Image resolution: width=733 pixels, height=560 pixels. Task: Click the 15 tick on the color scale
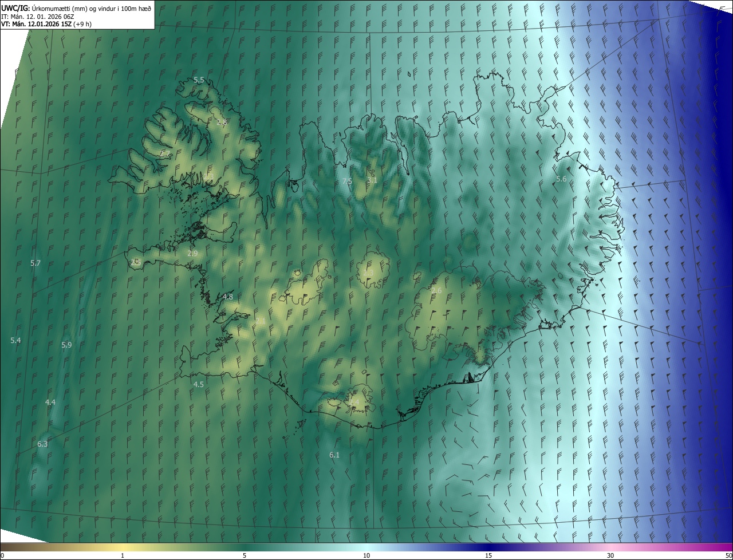[x=488, y=555]
